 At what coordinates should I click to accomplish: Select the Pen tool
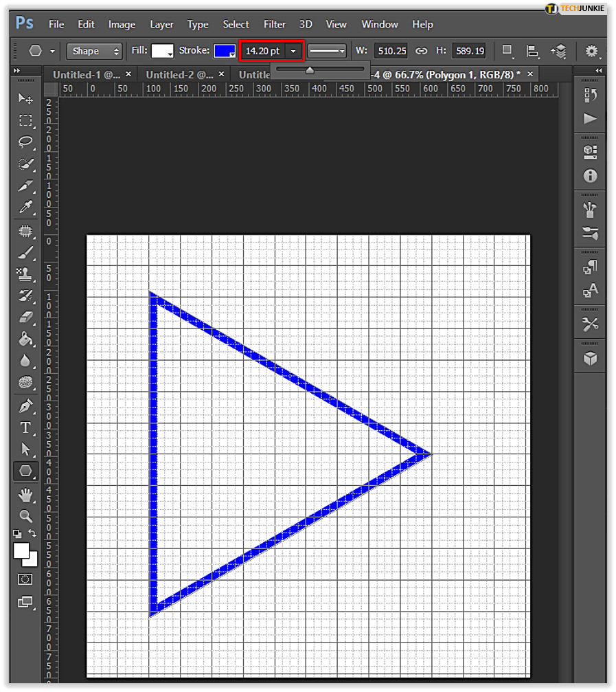tap(25, 406)
